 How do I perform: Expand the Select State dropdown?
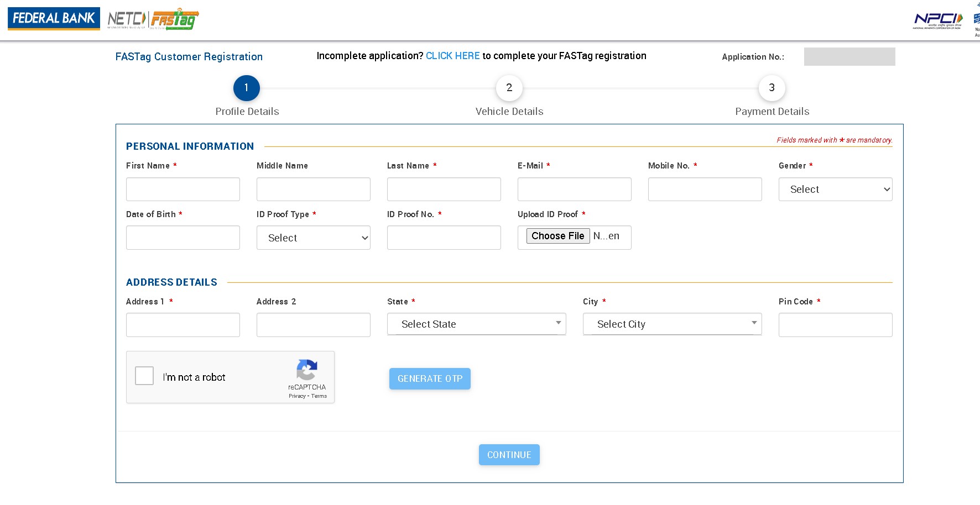click(x=476, y=324)
